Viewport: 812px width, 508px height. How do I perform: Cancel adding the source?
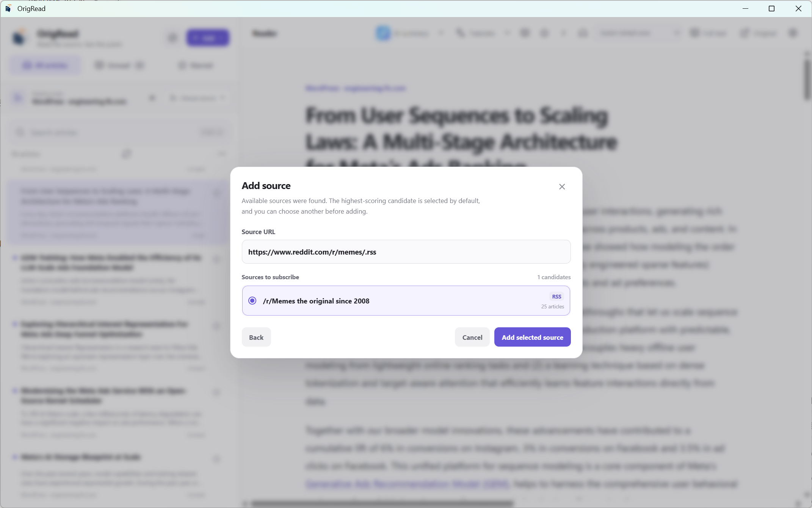click(472, 337)
